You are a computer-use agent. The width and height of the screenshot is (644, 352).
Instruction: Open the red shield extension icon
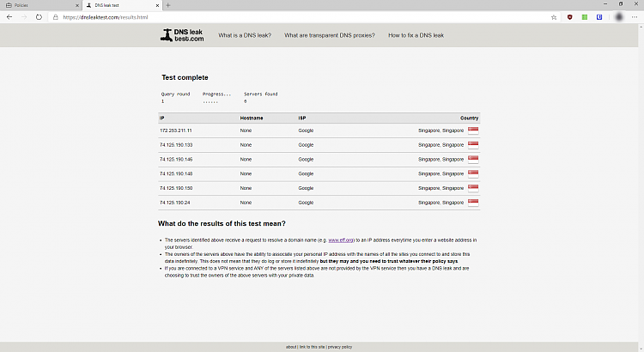[x=569, y=17]
